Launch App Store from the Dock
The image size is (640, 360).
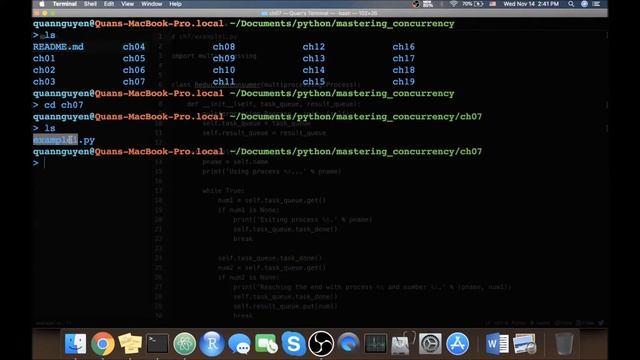457,343
